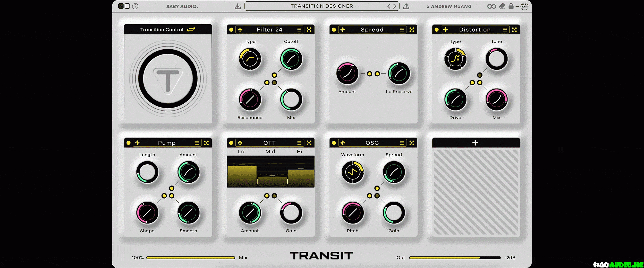
Task: Randomize Spread module with dice icon
Action: click(x=412, y=30)
